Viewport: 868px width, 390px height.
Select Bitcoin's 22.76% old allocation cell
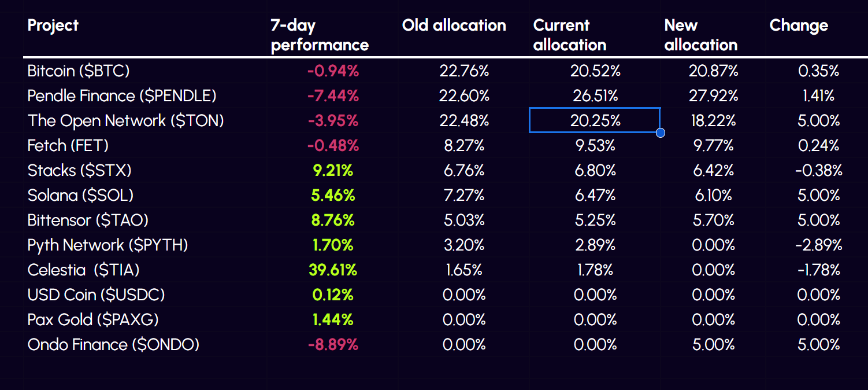pyautogui.click(x=464, y=71)
